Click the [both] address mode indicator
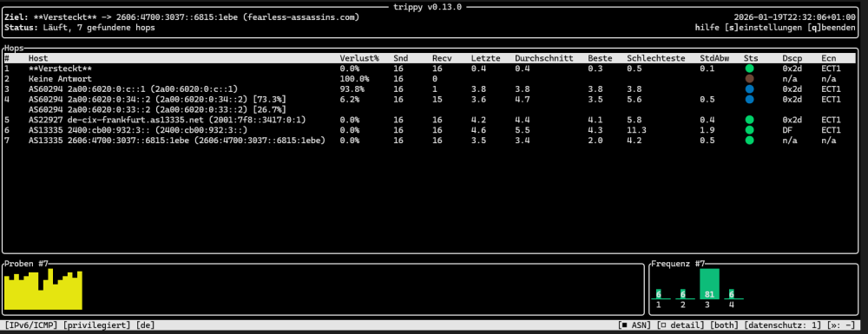Viewport: 868px width, 334px height. [x=725, y=325]
